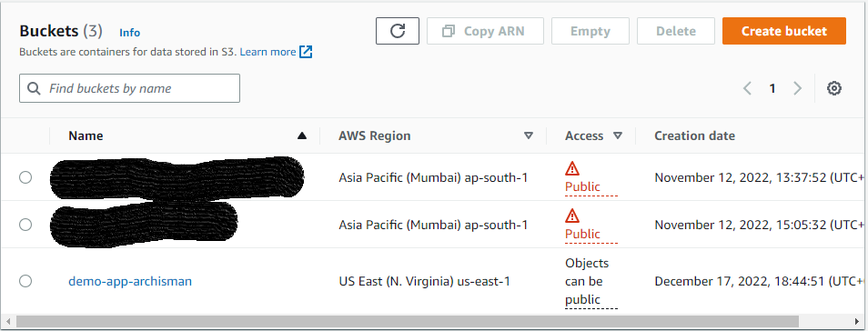Select the second redacted bucket radio button

click(x=25, y=225)
